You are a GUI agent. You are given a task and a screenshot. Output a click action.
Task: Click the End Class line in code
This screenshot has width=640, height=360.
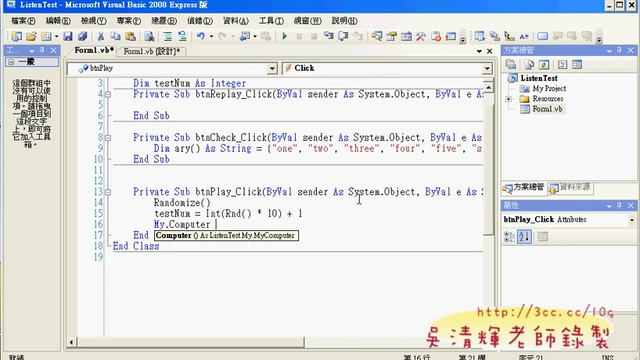(x=136, y=246)
